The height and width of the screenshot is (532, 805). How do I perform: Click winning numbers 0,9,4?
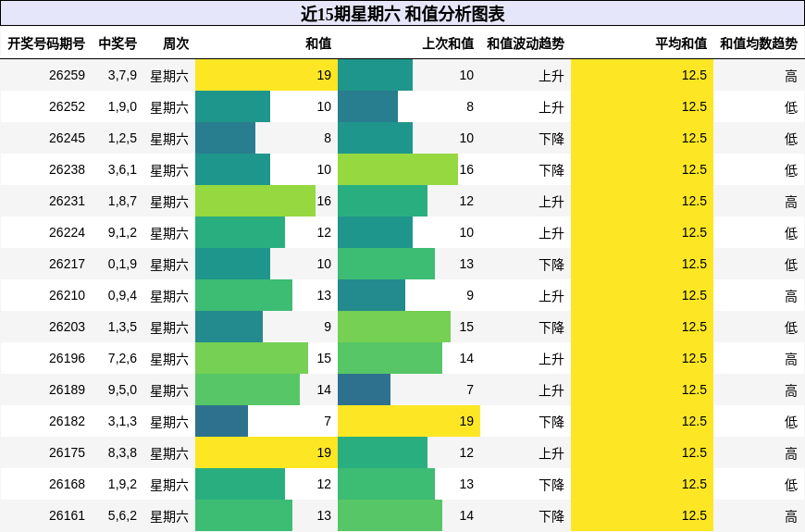[122, 295]
